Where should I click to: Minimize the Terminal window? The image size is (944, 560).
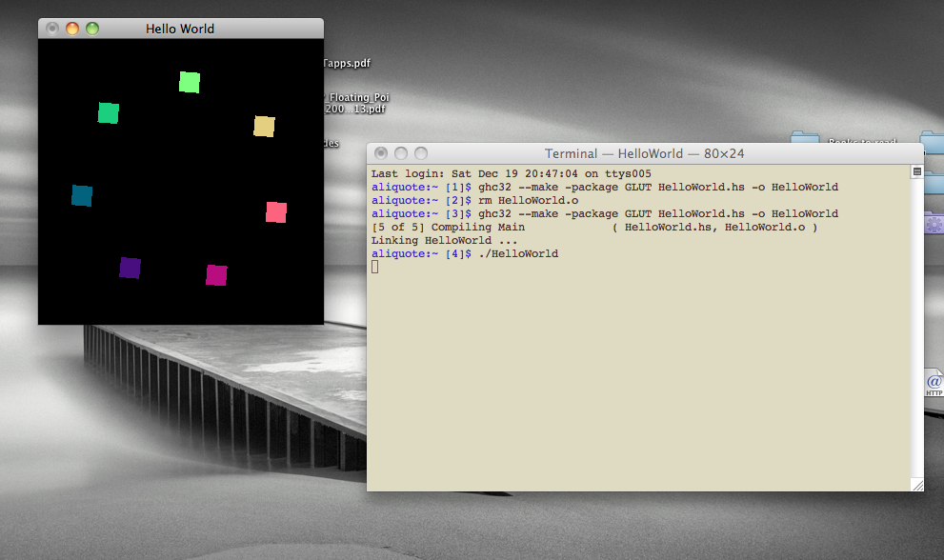point(401,153)
